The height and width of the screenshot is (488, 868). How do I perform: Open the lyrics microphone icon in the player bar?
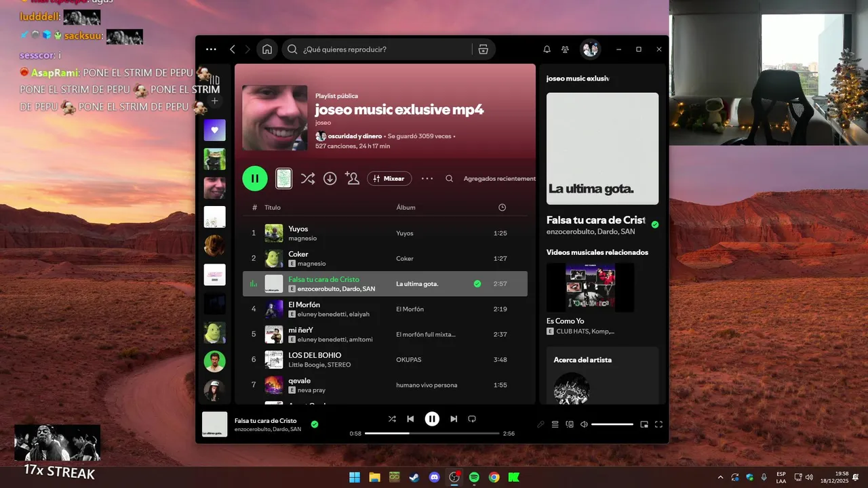click(540, 424)
